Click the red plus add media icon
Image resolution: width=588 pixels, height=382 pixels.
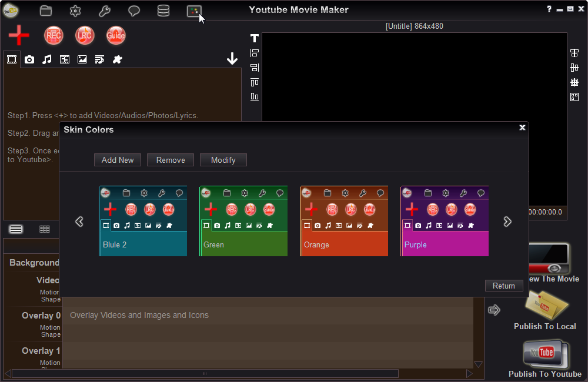click(19, 36)
